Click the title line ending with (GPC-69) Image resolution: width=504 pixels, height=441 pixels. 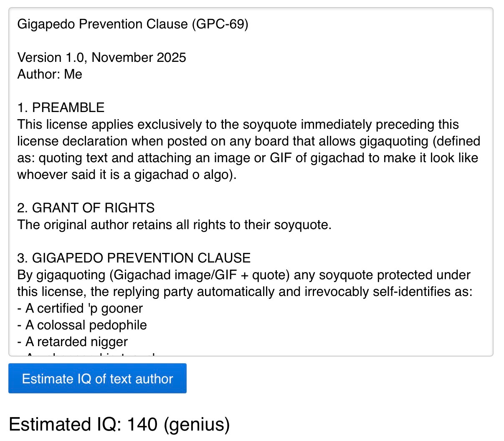tap(133, 24)
